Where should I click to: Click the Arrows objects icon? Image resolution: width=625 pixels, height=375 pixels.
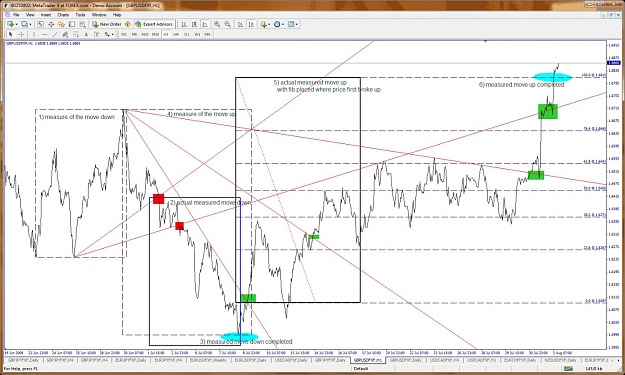[107, 34]
